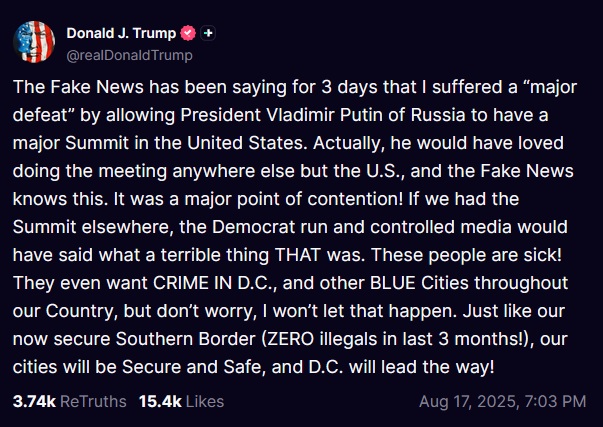Viewport: 603px width, 427px height.
Task: Open the @realDonaldTrump handle
Action: tap(129, 55)
